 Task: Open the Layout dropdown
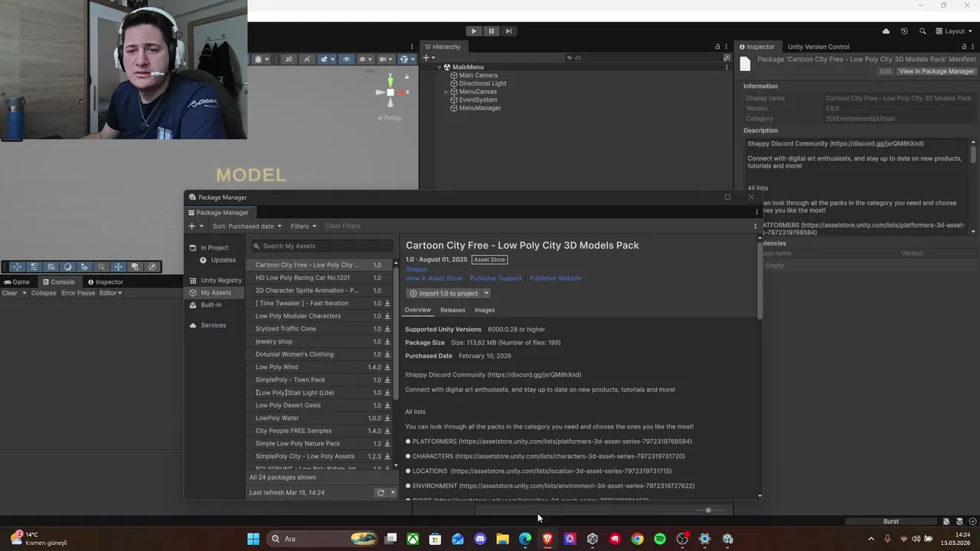coord(955,31)
